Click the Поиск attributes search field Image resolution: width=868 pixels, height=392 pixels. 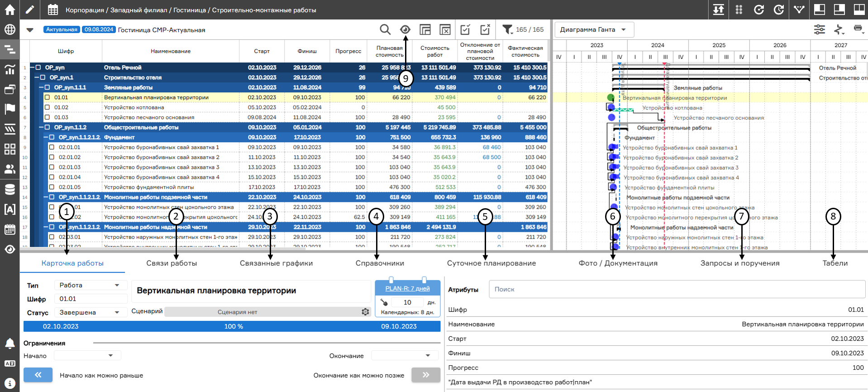(677, 289)
